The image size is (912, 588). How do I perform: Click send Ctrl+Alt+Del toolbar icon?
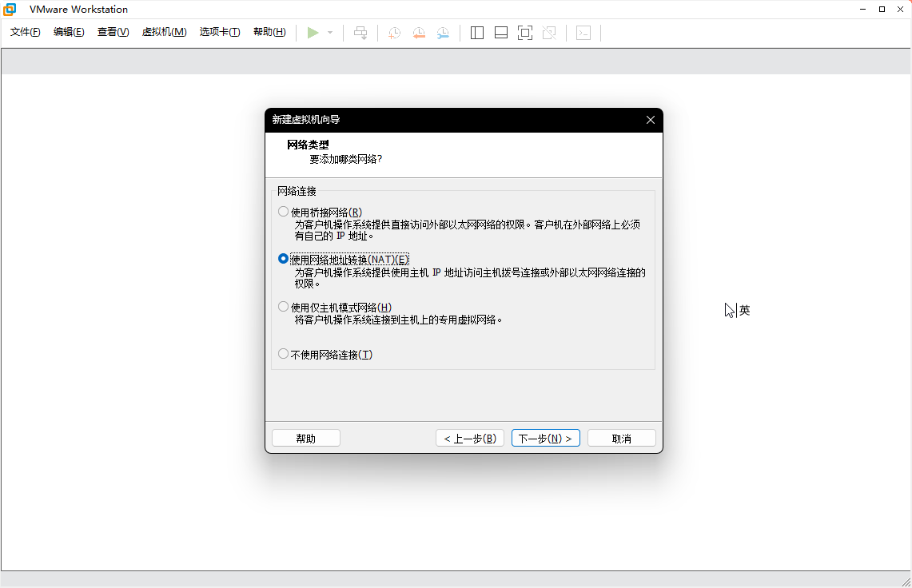point(360,33)
